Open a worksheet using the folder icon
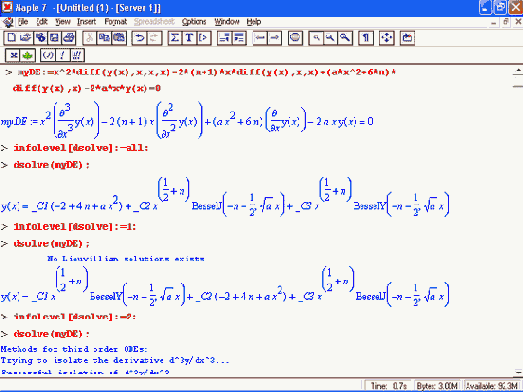Viewport: 523px width, 392px height. pyautogui.click(x=25, y=38)
